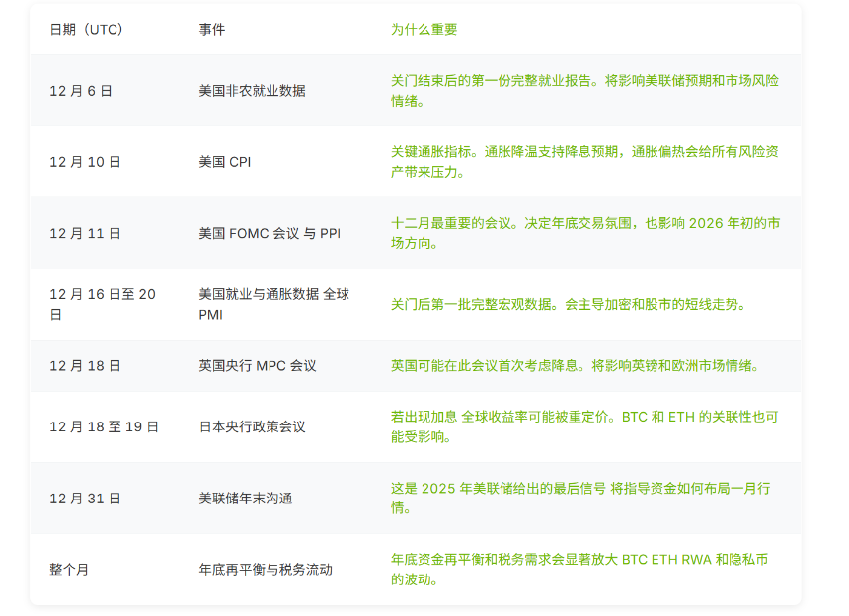Image resolution: width=849 pixels, height=616 pixels.
Task: Click the green text starting with 英国可能在此会议首次考虑降息
Action: (575, 366)
